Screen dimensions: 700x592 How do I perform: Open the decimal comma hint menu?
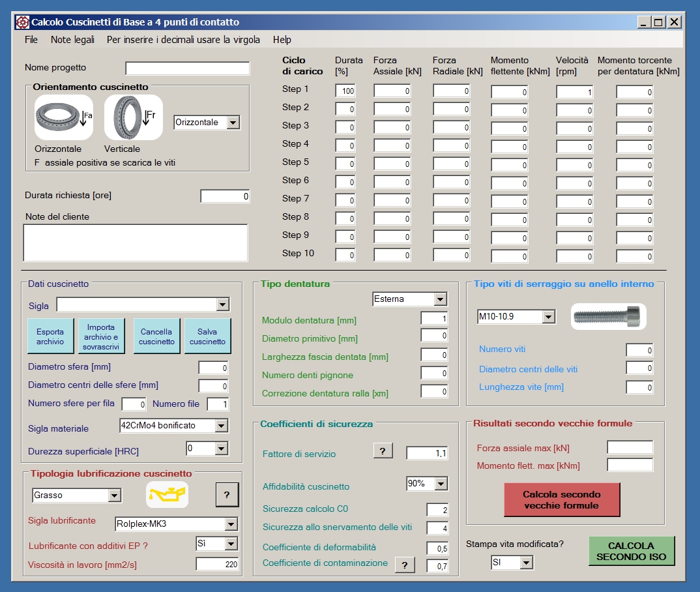pyautogui.click(x=183, y=40)
